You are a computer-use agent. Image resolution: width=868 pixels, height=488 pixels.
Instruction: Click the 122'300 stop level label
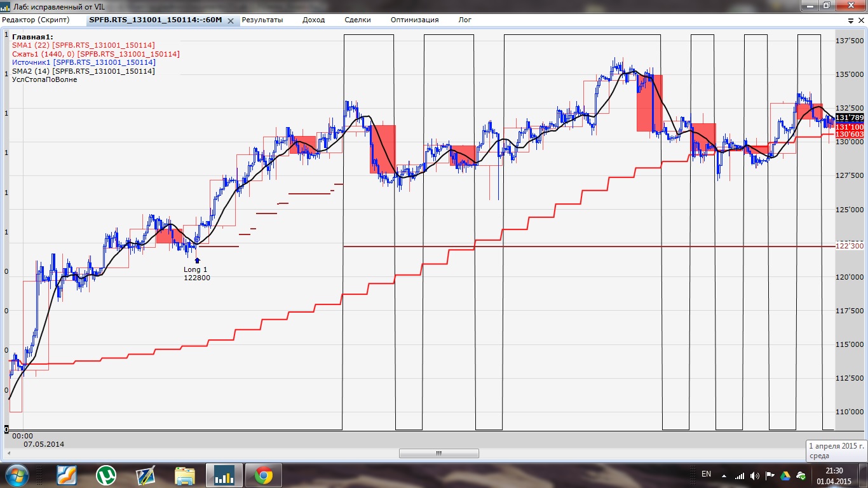(x=850, y=246)
